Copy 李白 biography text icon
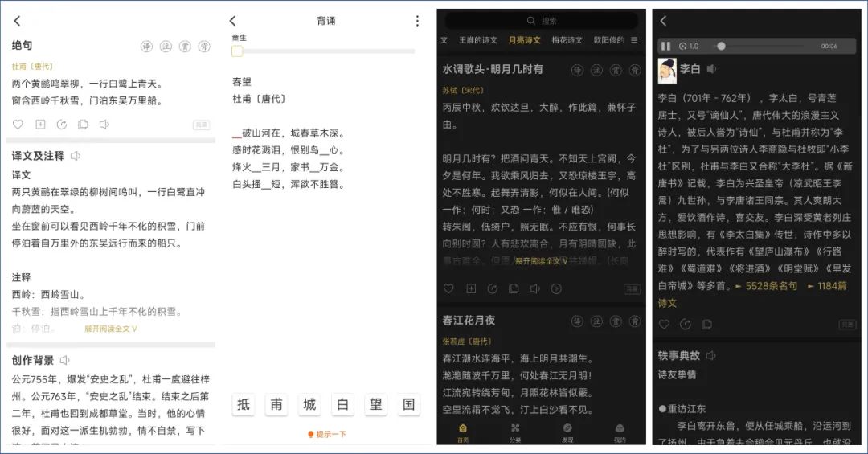 pos(707,325)
